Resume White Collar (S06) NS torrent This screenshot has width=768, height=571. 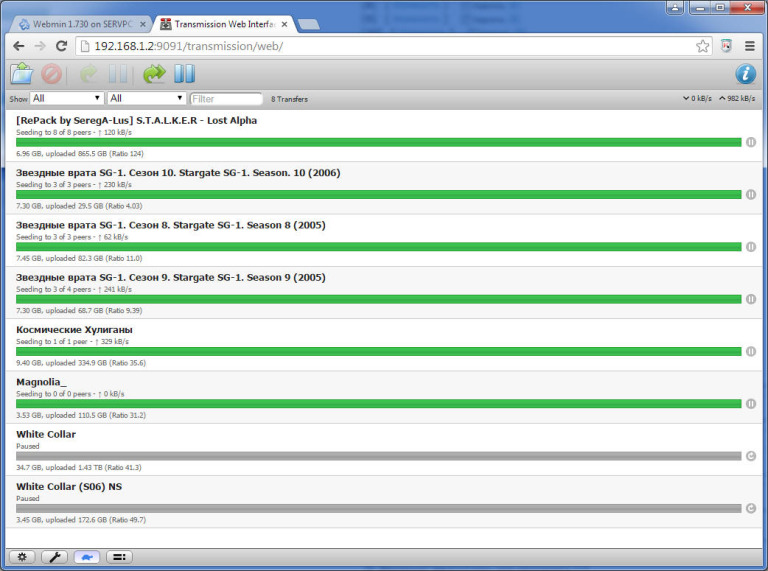tap(751, 508)
